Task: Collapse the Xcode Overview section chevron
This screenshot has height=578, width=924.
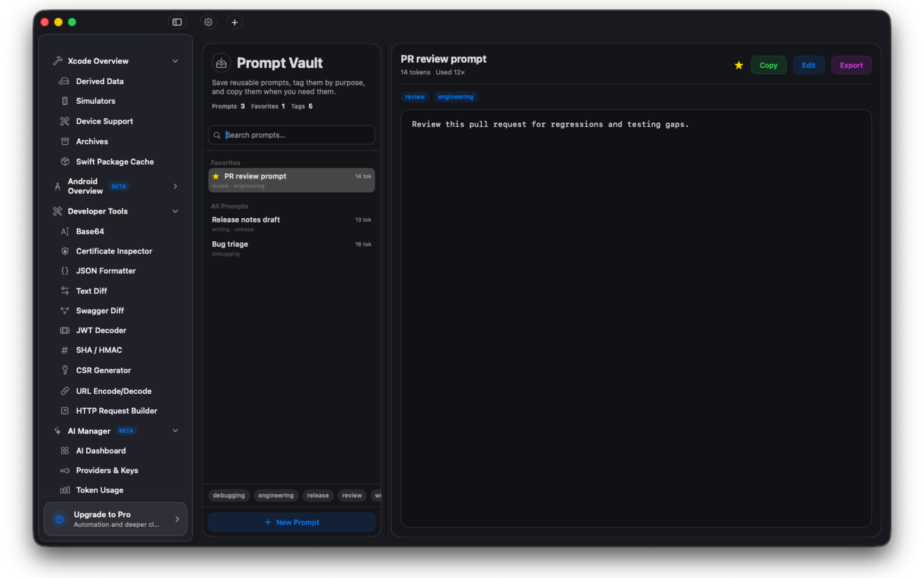Action: (x=175, y=61)
